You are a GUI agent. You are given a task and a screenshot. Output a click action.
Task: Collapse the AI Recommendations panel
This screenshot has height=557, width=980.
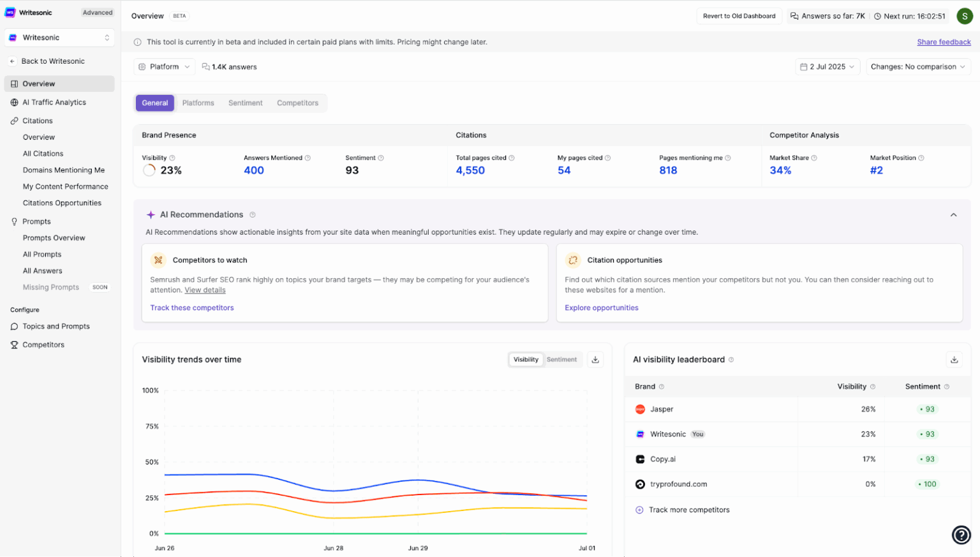(x=953, y=215)
